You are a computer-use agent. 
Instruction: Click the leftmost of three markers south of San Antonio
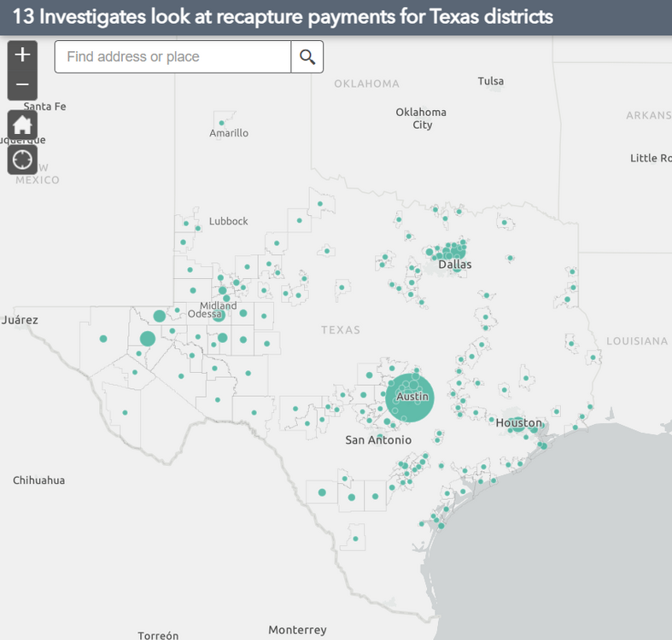pyautogui.click(x=322, y=492)
